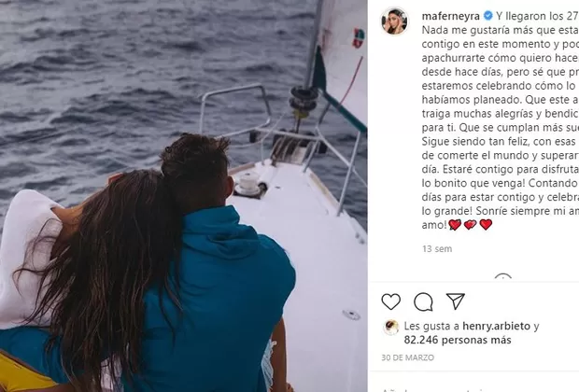Load more comments with the circled plus
Image resolution: width=579 pixels, height=392 pixels.
503,277
